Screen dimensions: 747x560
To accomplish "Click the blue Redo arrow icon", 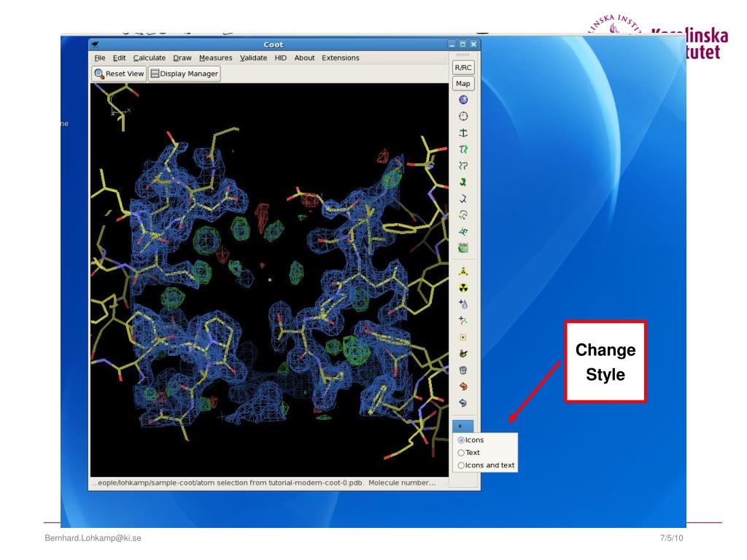I will tap(463, 403).
